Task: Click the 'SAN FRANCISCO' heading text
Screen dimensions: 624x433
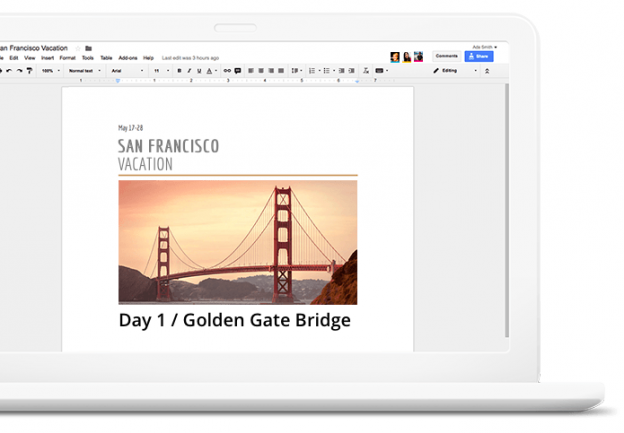Action: (168, 146)
